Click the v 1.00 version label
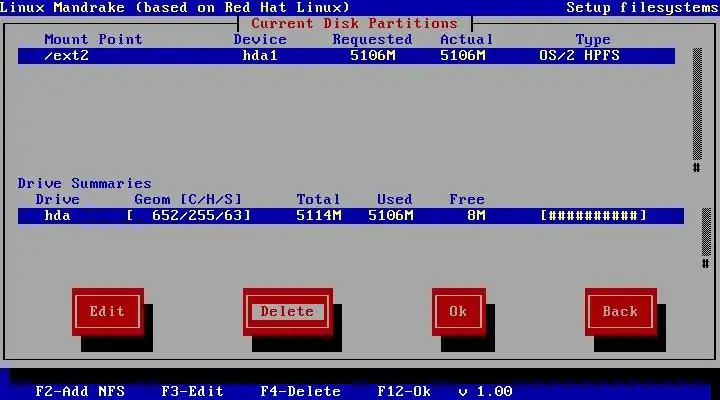The width and height of the screenshot is (720, 400). 485,391
